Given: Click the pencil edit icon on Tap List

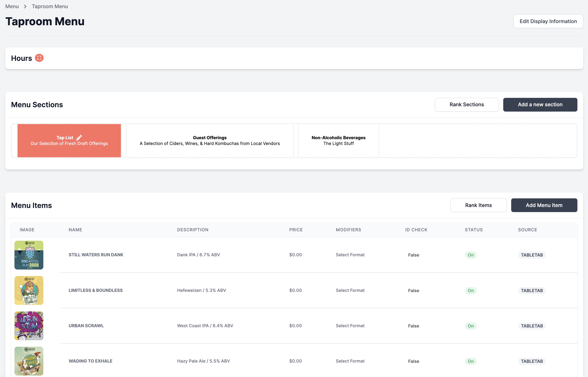Looking at the screenshot, I should point(79,138).
